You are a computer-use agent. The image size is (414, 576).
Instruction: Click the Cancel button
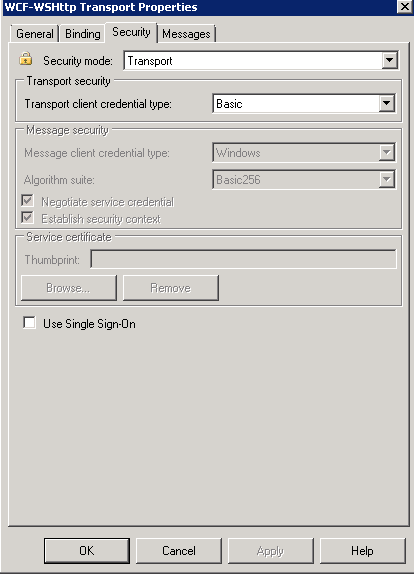179,551
